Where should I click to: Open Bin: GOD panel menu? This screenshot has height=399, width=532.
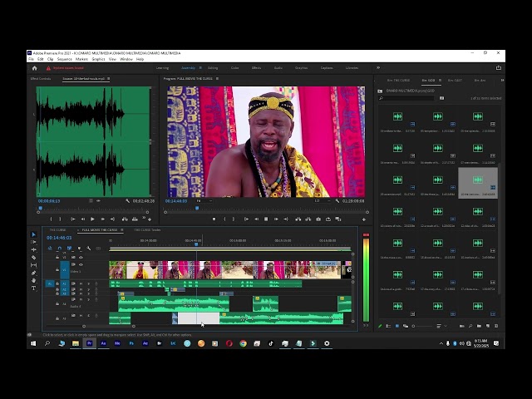click(x=440, y=81)
